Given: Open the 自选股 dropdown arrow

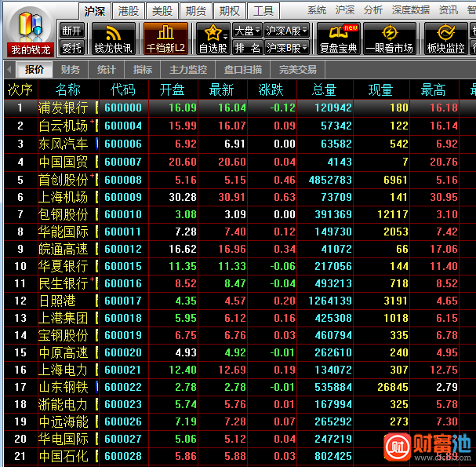Looking at the screenshot, I should (x=225, y=37).
